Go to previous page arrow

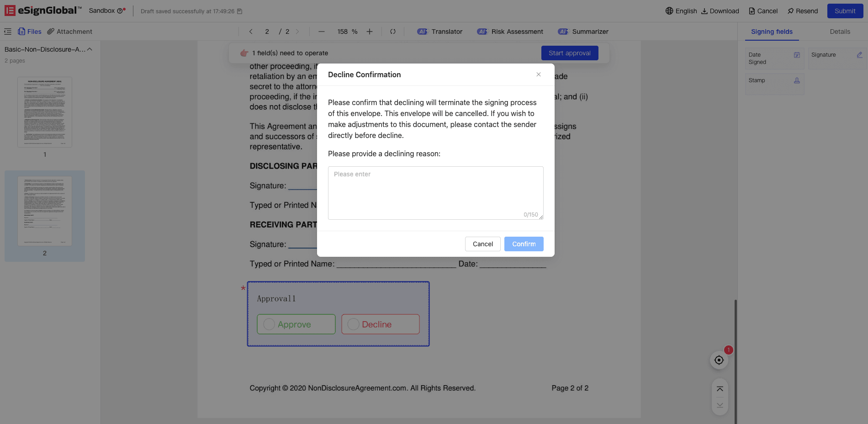click(x=251, y=32)
